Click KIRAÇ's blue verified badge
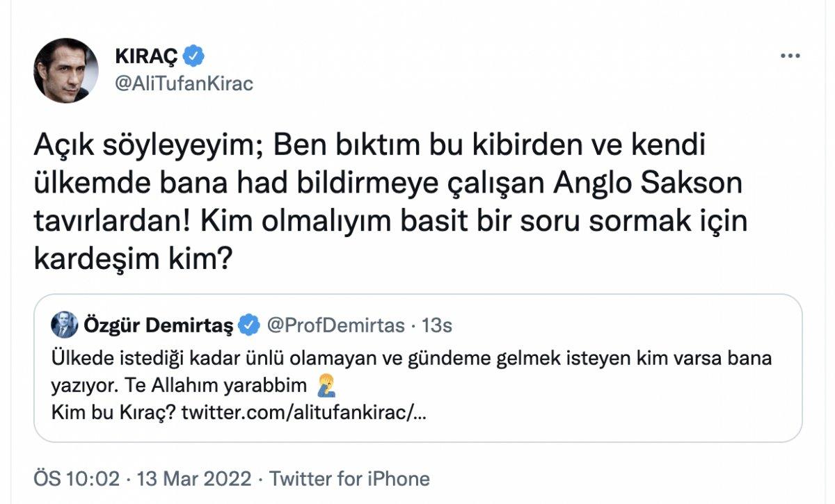This screenshot has width=835, height=504. pyautogui.click(x=195, y=54)
